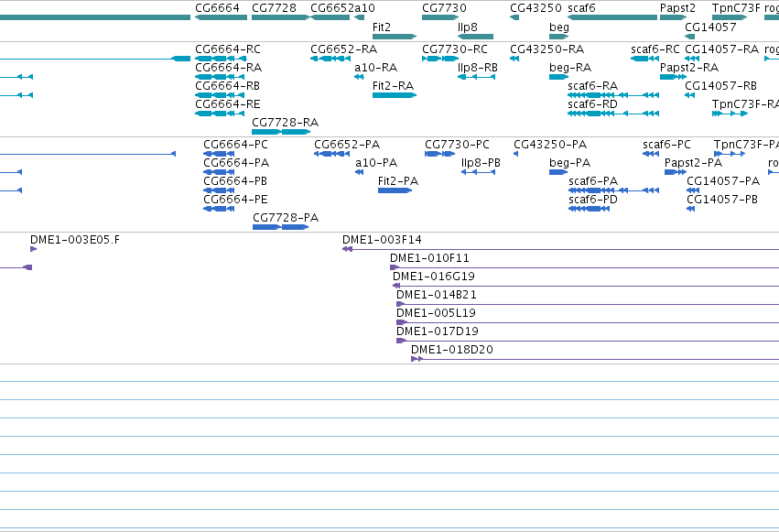Select protein scaf6-PC
Image resolution: width=779 pixels, height=532 pixels.
[x=666, y=145]
